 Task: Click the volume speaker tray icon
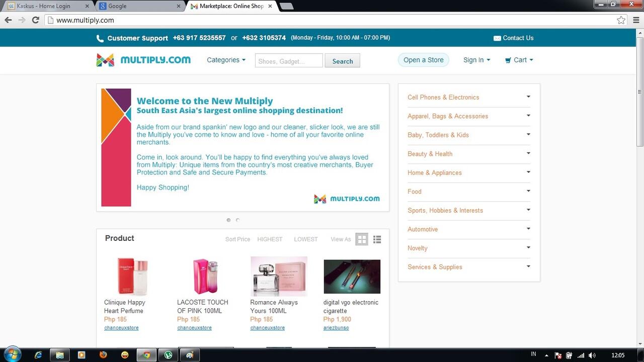click(592, 355)
